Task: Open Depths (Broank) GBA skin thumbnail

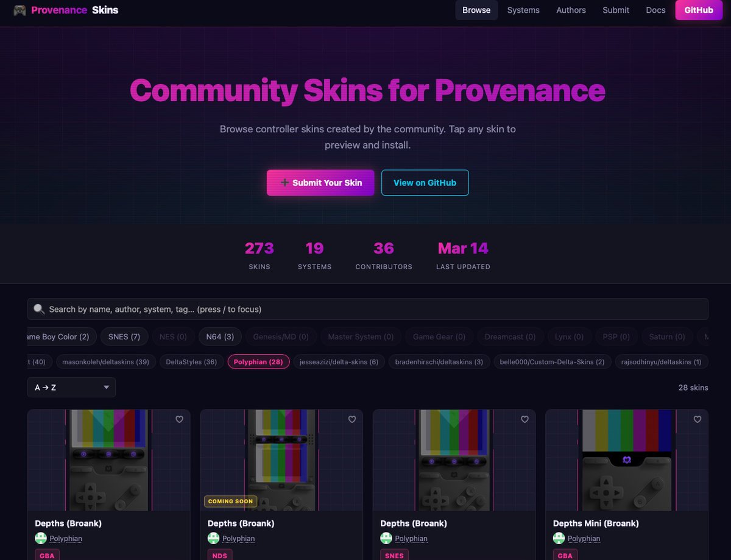Action: pos(108,460)
